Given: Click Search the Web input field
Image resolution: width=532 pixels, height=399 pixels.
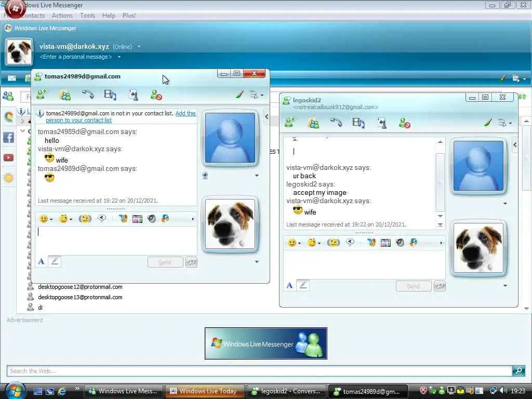Looking at the screenshot, I should click(259, 371).
